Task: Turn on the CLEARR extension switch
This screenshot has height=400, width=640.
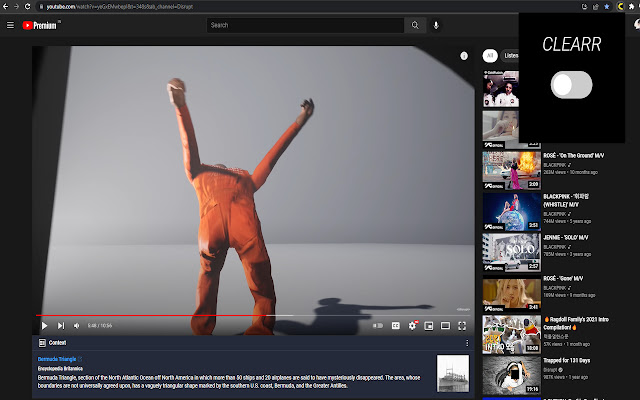Action: (571, 85)
